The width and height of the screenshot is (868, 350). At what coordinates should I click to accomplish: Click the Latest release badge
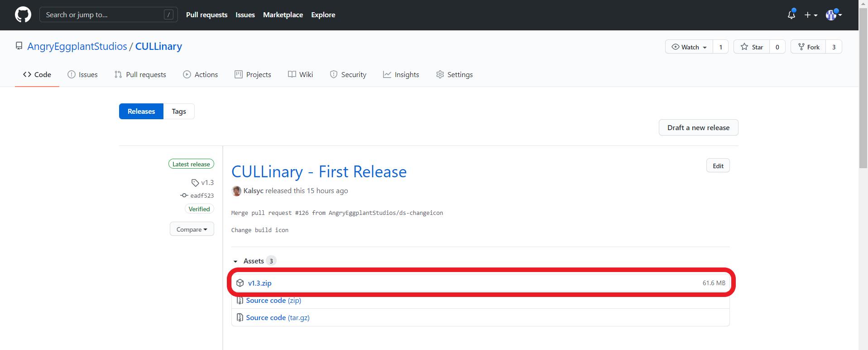(x=191, y=164)
